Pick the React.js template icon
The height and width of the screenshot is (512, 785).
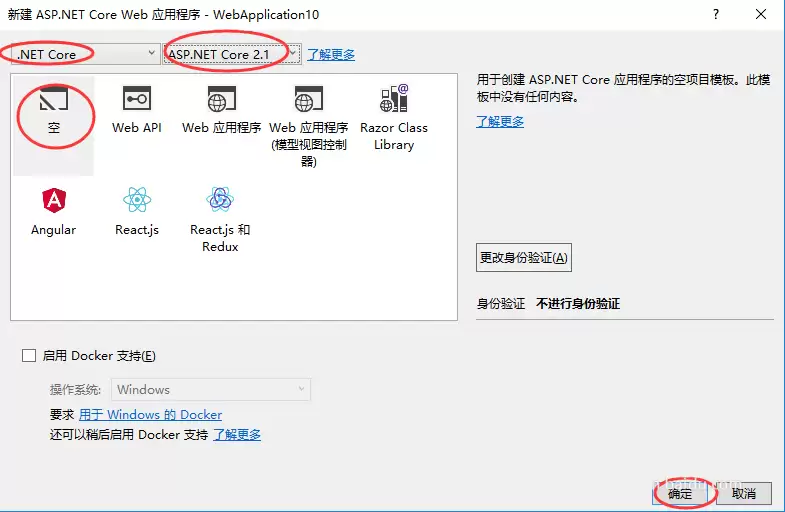(137, 200)
